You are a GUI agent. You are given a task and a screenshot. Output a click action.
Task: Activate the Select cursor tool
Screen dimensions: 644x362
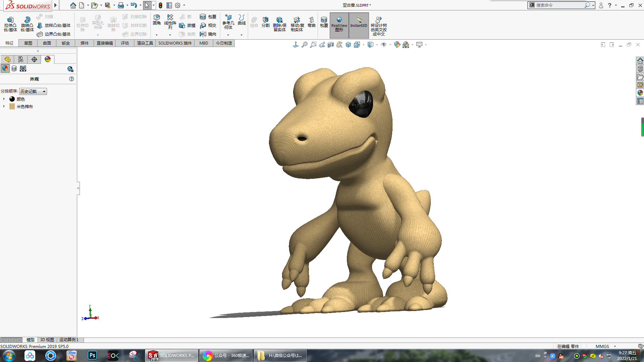click(147, 5)
